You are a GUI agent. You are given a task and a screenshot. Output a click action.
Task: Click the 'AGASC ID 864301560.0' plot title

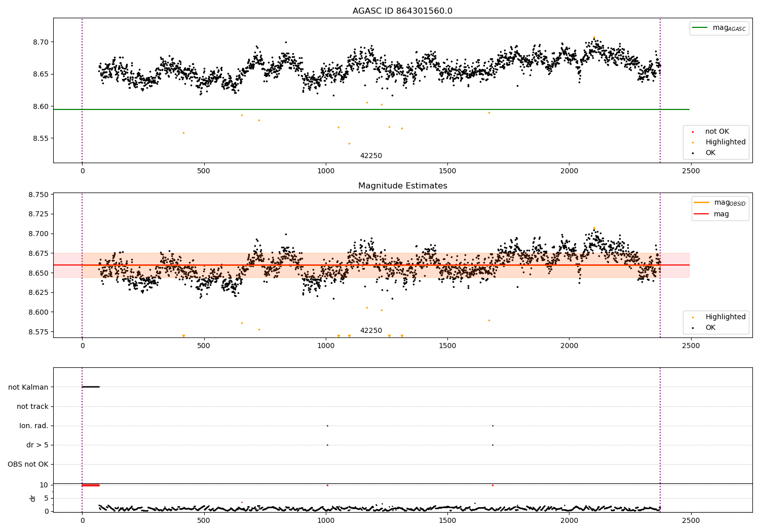coord(402,11)
